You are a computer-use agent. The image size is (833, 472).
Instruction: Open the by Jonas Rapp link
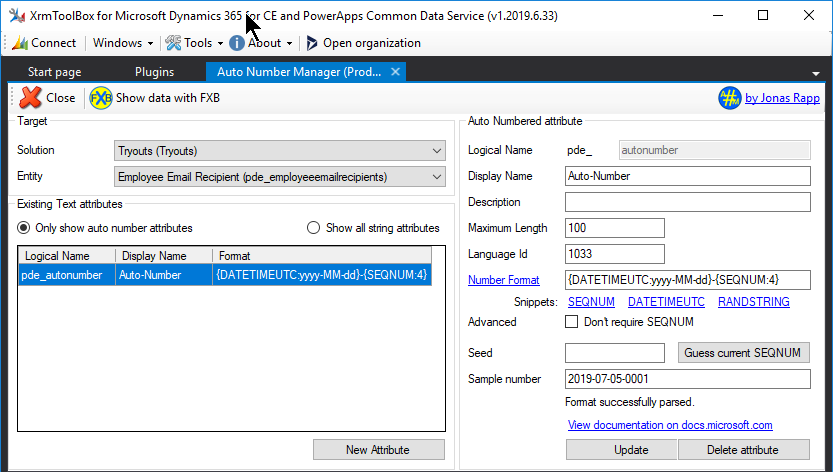point(782,98)
